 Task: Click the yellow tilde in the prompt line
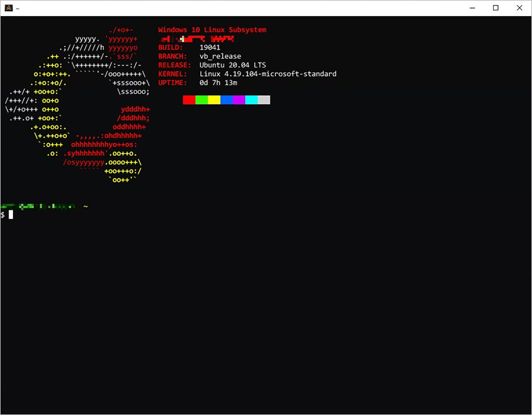(85, 206)
